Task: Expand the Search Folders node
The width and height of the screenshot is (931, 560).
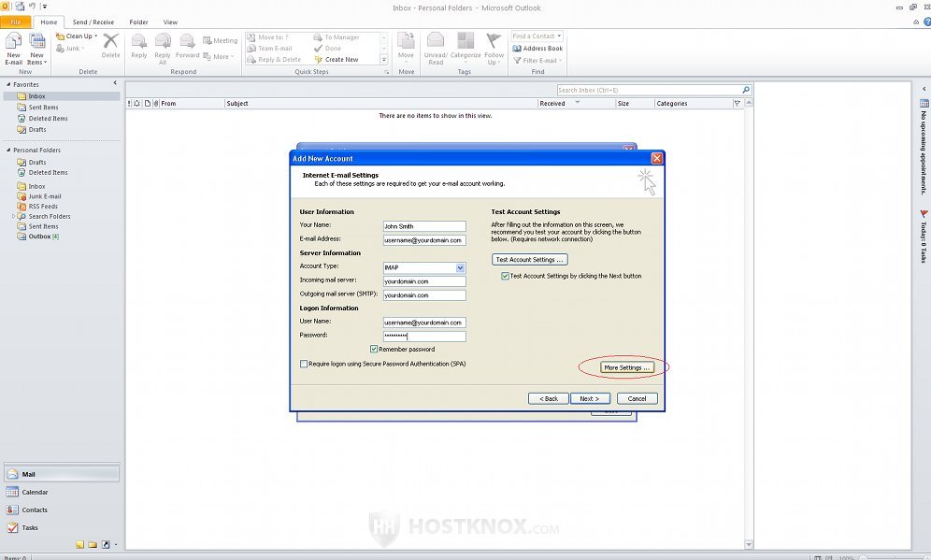Action: click(13, 217)
